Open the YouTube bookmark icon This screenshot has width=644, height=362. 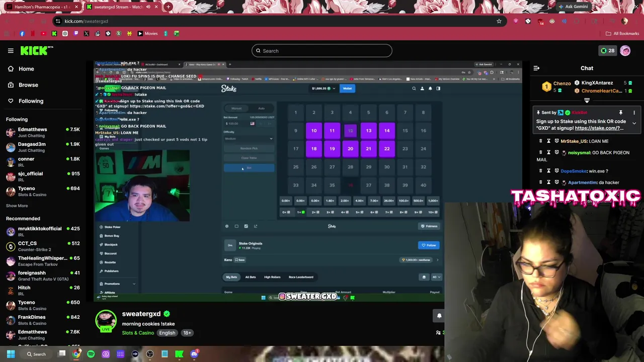point(43,34)
